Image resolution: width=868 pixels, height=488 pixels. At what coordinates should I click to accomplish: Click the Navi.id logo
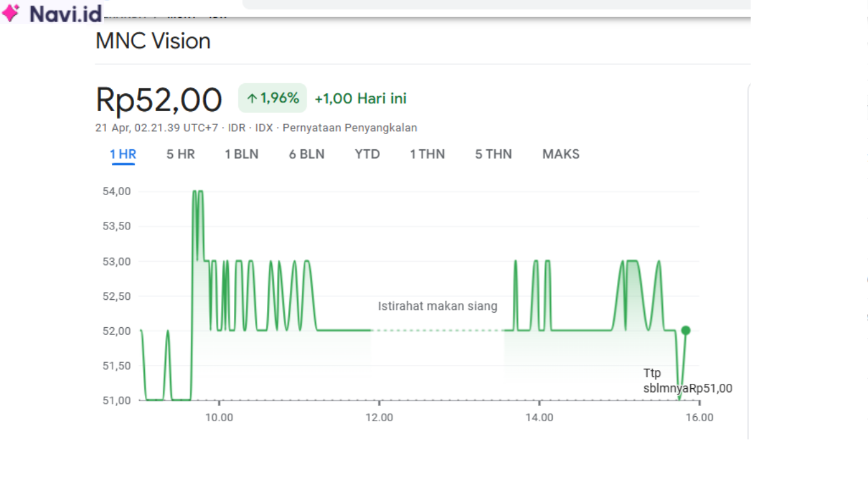52,13
